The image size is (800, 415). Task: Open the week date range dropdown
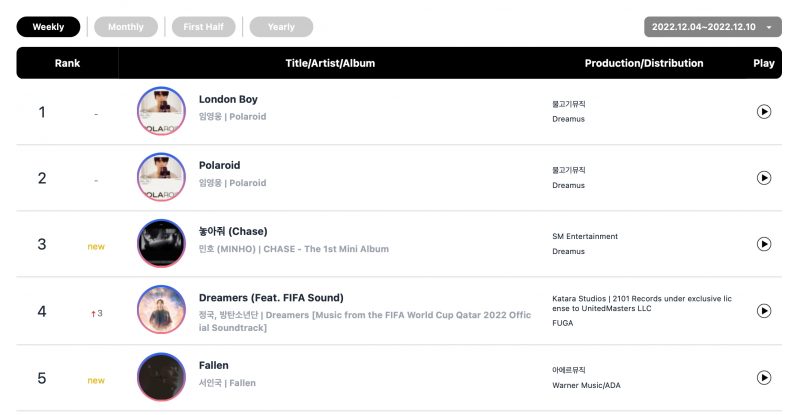click(713, 27)
